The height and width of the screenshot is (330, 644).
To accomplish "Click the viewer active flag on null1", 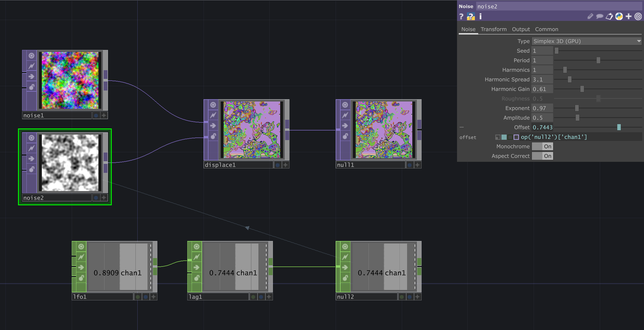I will coord(345,105).
